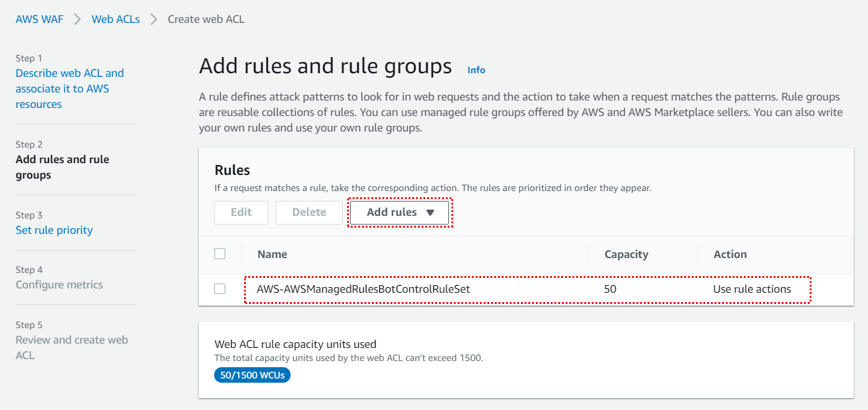This screenshot has height=410, width=868.
Task: Expand the Add rules dropdown
Action: click(x=400, y=212)
